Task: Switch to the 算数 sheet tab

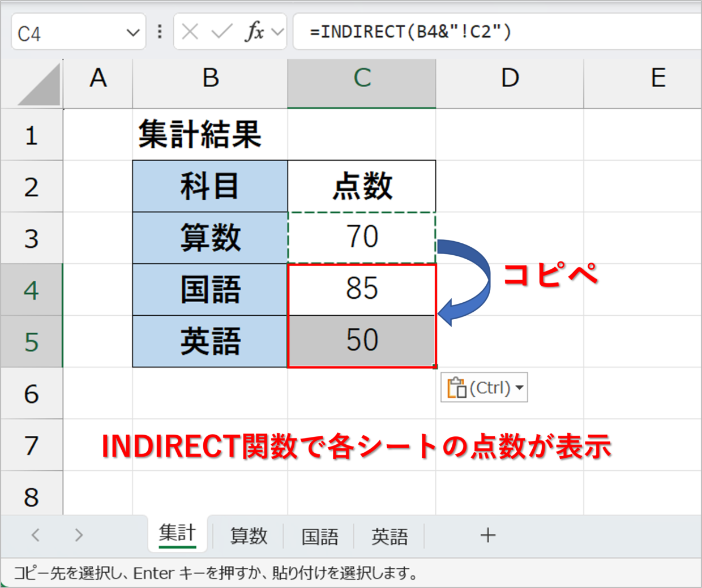Action: tap(249, 536)
